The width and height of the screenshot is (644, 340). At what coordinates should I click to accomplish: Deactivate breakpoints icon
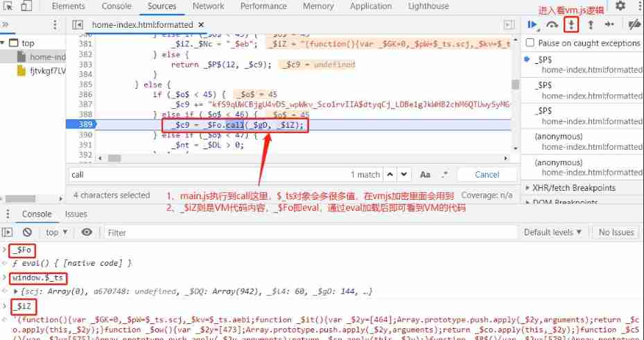coord(634,25)
